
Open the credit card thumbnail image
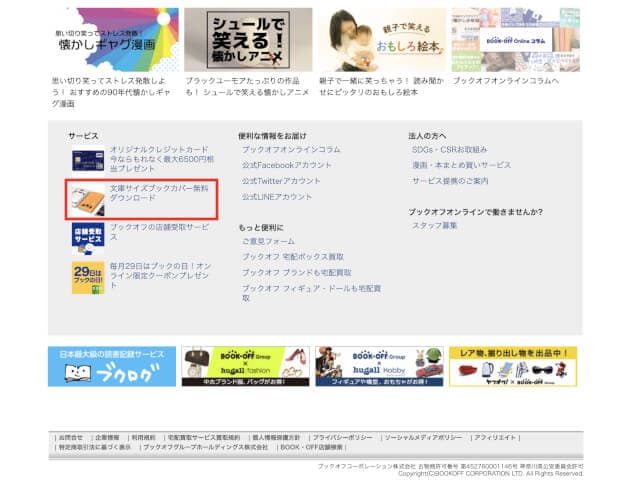[x=88, y=160]
